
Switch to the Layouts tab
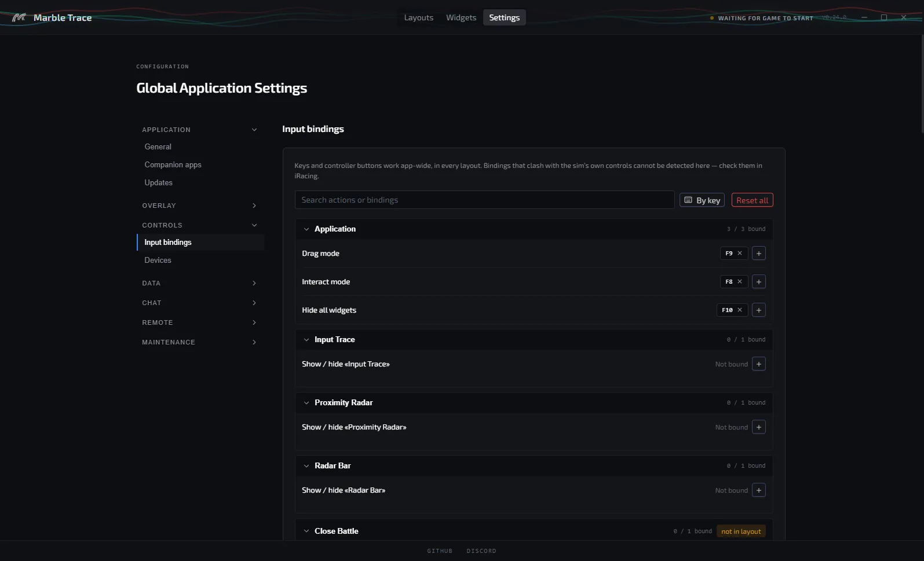[x=418, y=17]
